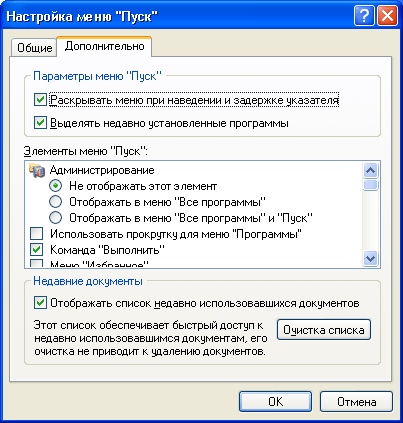Click the Отмена button
Viewport: 403px width, 423px height.
coord(356,402)
